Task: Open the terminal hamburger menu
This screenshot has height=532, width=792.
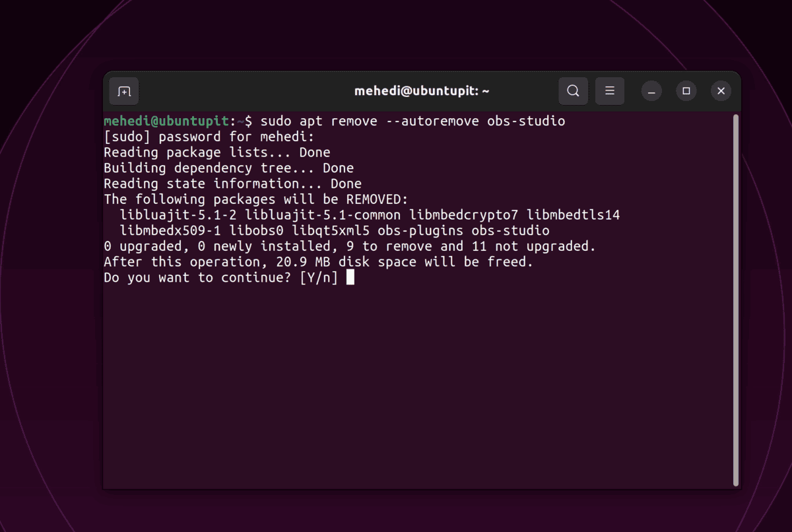Action: (x=610, y=91)
